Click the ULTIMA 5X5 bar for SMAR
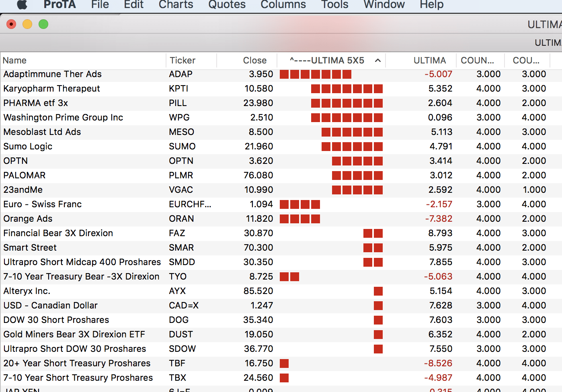This screenshot has width=562, height=392. click(373, 248)
